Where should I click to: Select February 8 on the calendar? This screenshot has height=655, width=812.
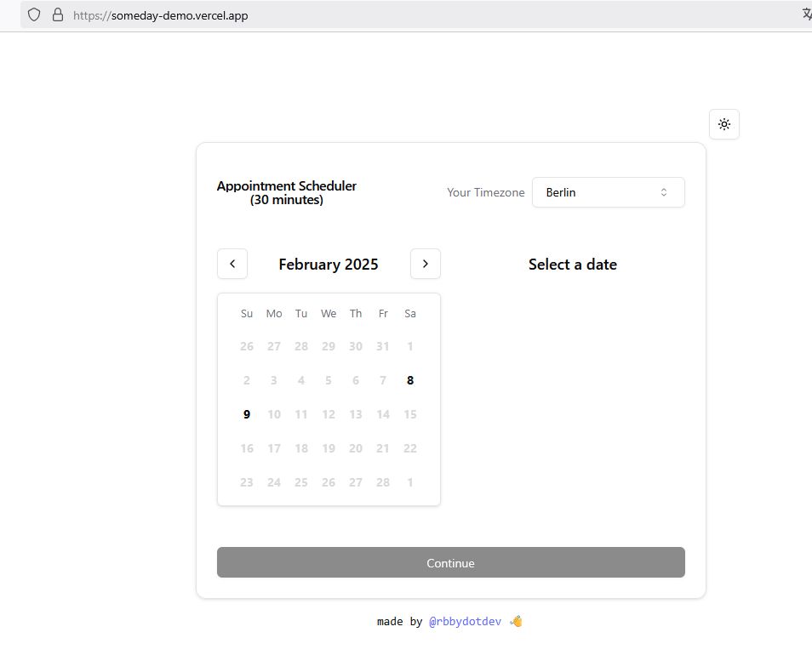(410, 380)
